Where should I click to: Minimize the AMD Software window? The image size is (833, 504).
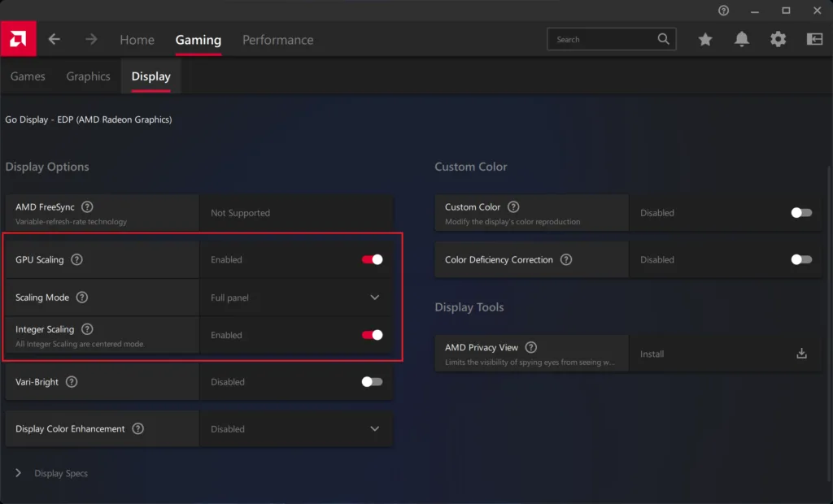pyautogui.click(x=754, y=11)
